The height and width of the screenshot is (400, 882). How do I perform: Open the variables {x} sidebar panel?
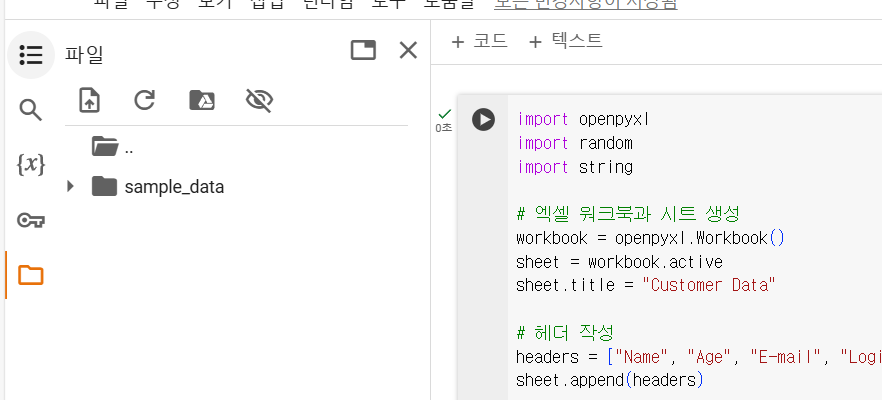pos(31,164)
